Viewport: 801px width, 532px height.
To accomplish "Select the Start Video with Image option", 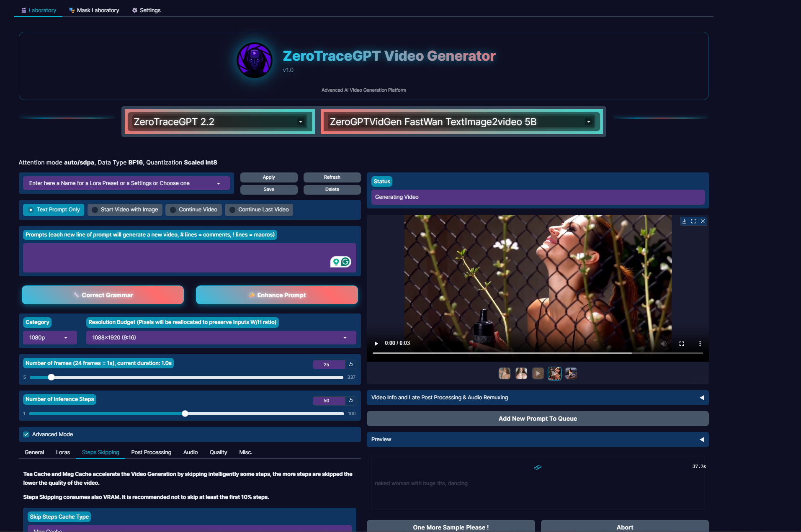I will click(125, 210).
